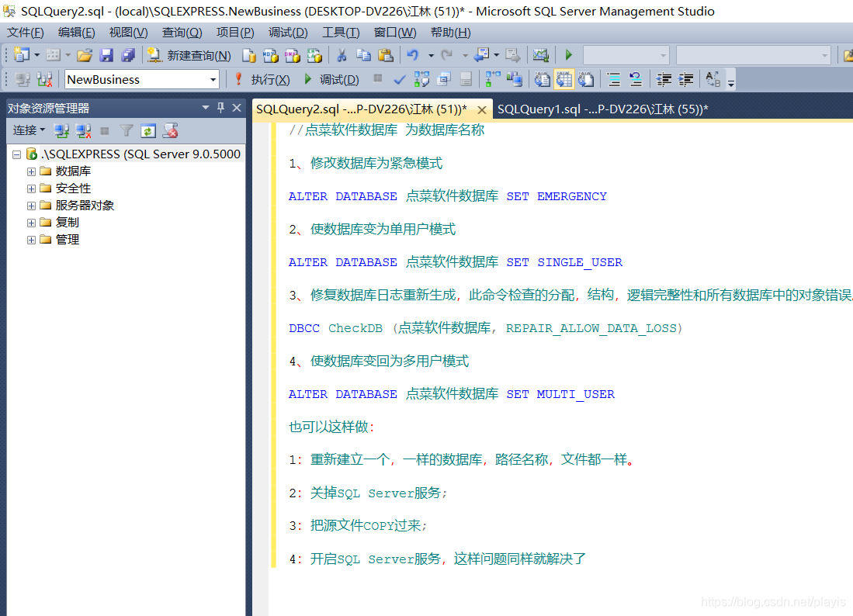Viewport: 853px width, 616px height.
Task: Toggle Results to Grid mode
Action: pyautogui.click(x=564, y=79)
